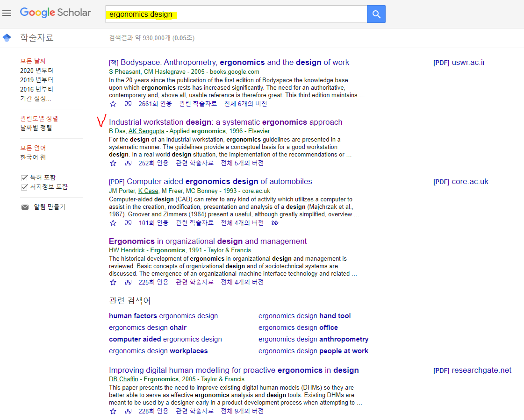Open Bodyspace: Anthropometry result title
Screen dimensions: 524x420
[x=235, y=63]
